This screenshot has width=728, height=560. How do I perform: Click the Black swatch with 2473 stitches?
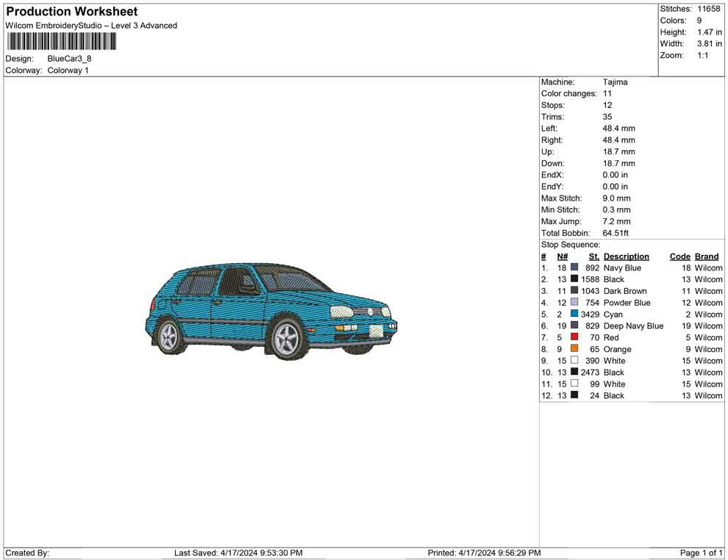click(x=574, y=372)
